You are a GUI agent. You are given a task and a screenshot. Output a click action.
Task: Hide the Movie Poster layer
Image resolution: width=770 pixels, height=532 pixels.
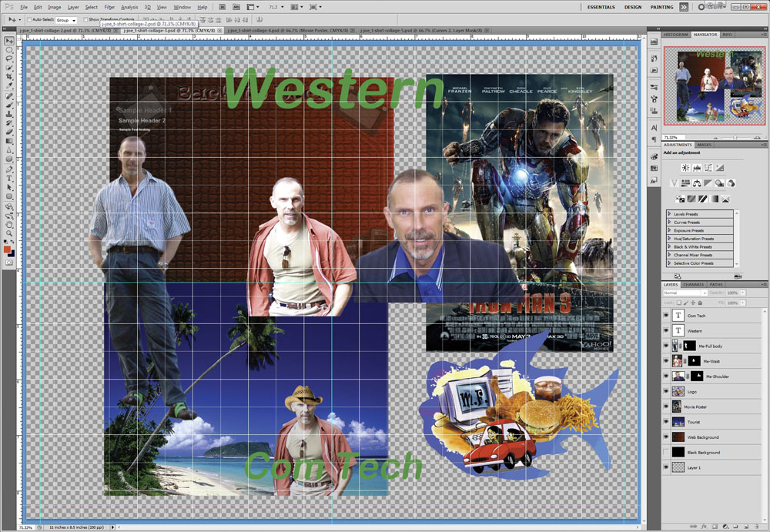coord(666,407)
